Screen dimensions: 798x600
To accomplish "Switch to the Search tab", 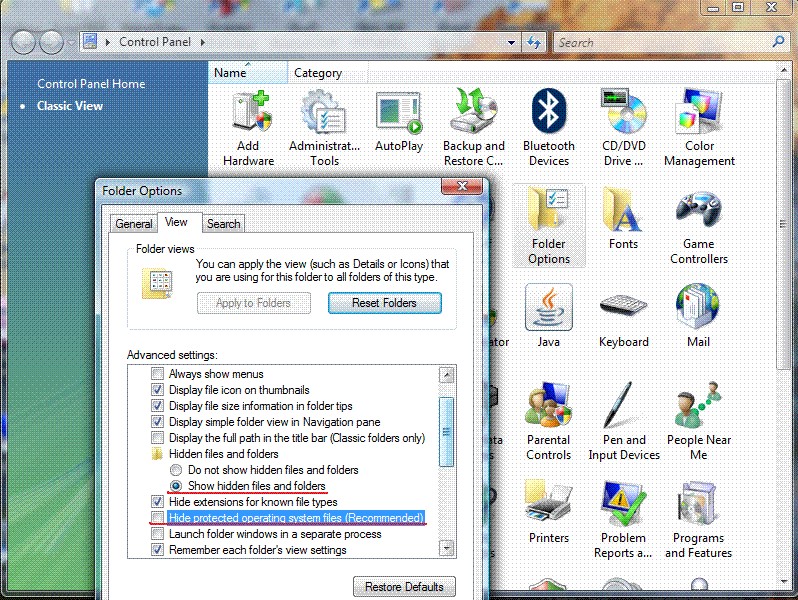I will click(223, 224).
